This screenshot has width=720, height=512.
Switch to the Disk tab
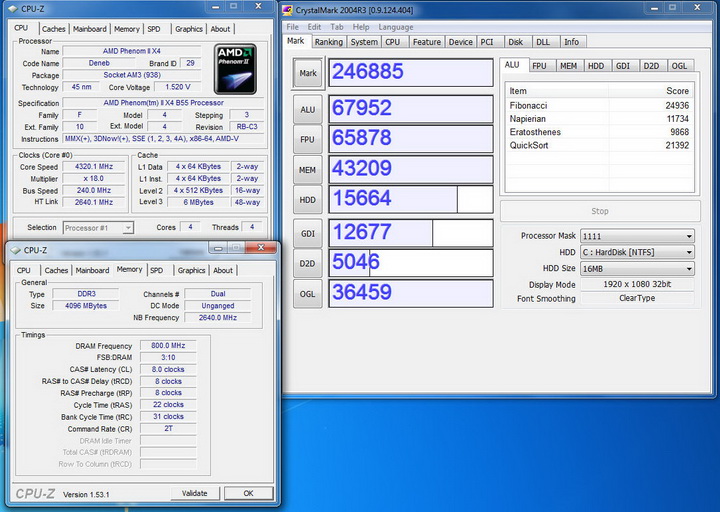pyautogui.click(x=516, y=42)
